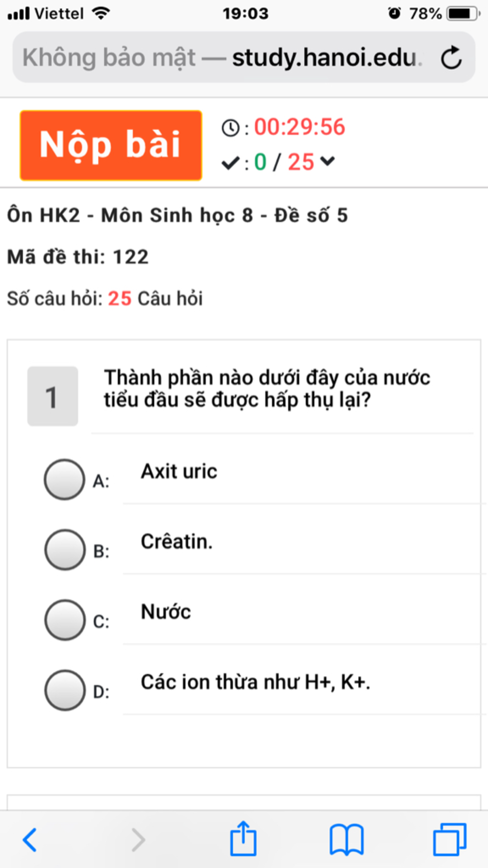Tap the Axit uric answer text
The width and height of the screenshot is (488, 868).
click(x=179, y=471)
